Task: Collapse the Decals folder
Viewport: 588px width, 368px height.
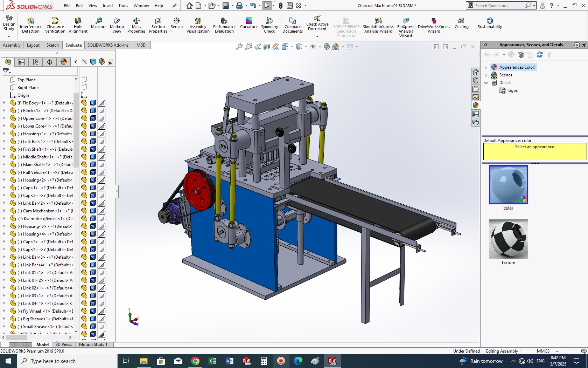Action: pos(486,83)
